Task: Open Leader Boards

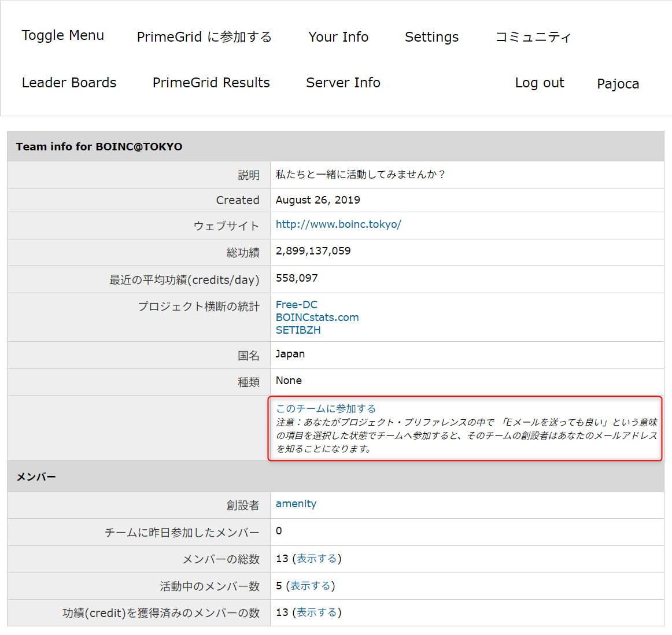Action: [x=69, y=82]
